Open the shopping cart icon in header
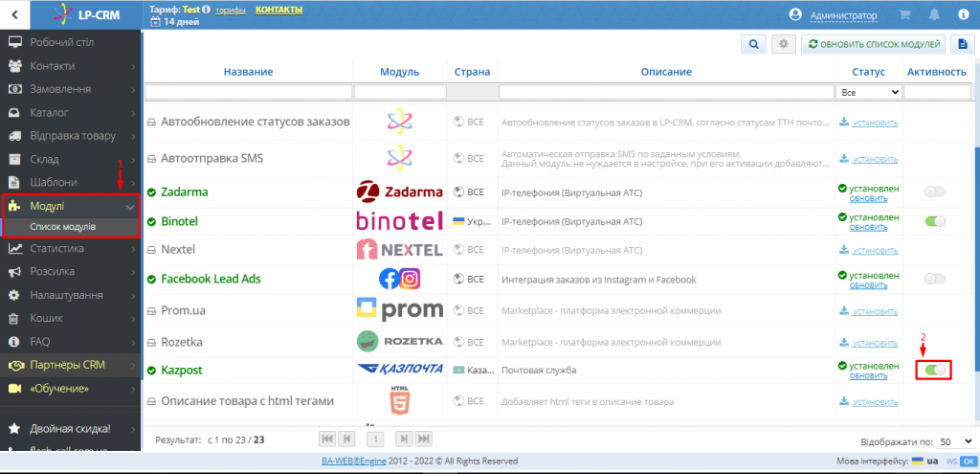Viewport: 980px width, 474px height. [903, 15]
